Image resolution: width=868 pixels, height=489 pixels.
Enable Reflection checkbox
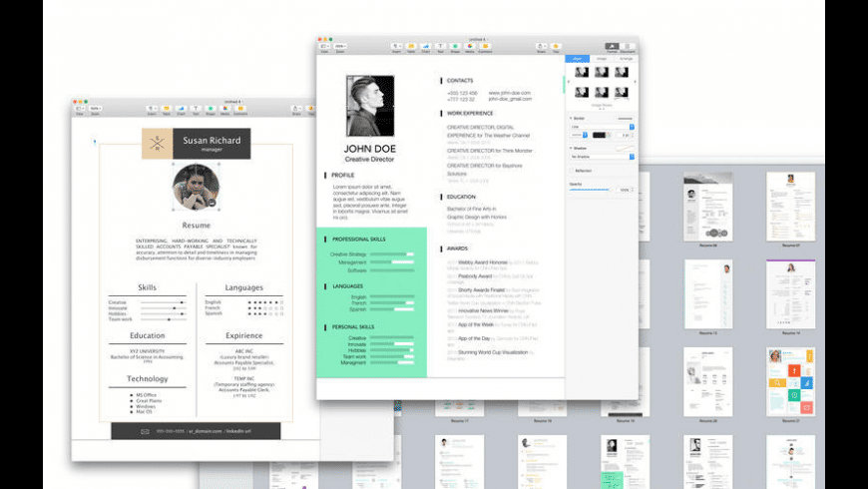point(572,171)
